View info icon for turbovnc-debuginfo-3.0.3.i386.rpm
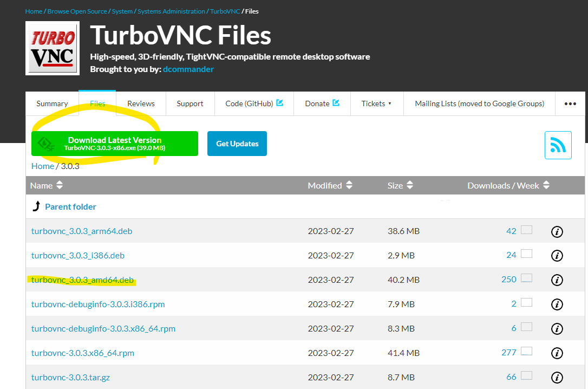Image resolution: width=588 pixels, height=389 pixels. pyautogui.click(x=557, y=304)
